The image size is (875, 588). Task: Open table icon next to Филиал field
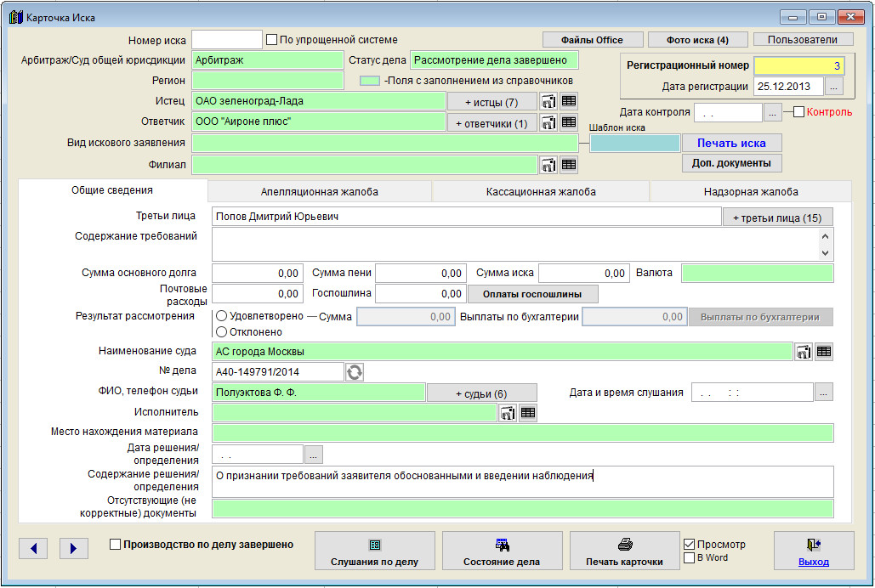[x=569, y=165]
